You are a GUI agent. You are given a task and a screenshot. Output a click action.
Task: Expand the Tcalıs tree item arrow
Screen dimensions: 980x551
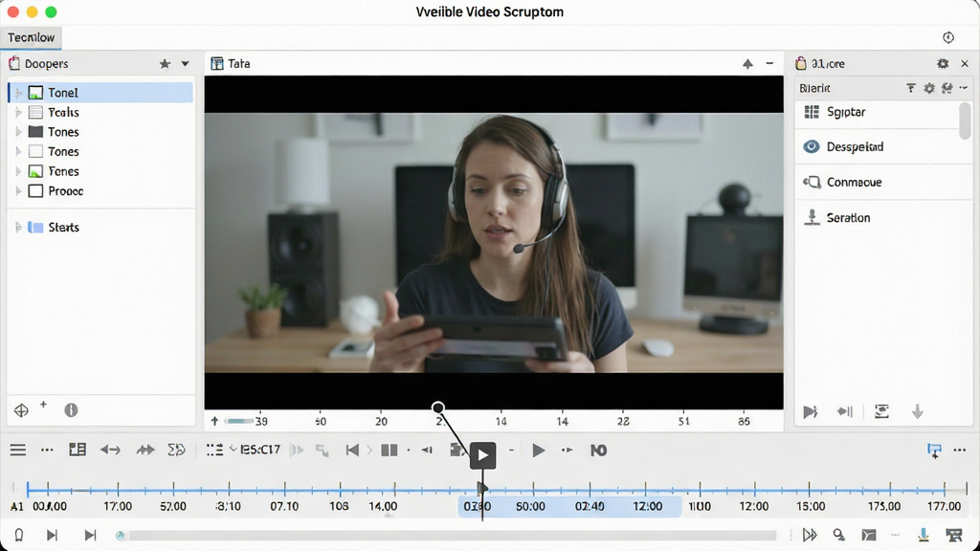[18, 113]
